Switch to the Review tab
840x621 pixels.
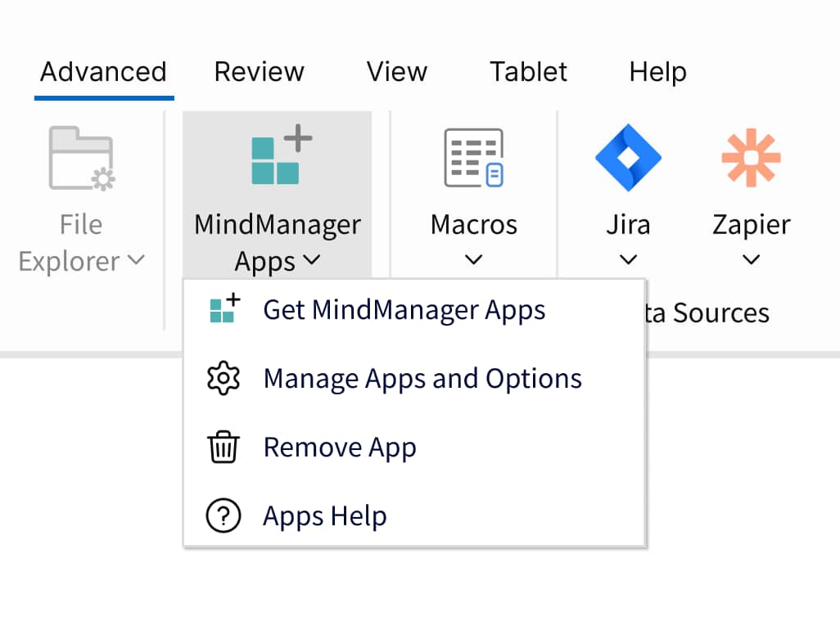(x=259, y=72)
